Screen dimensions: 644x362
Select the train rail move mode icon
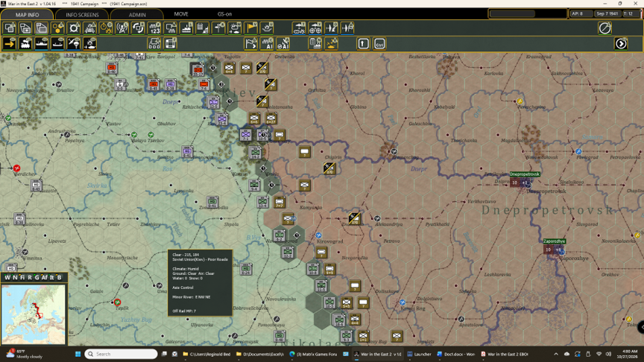[25, 43]
